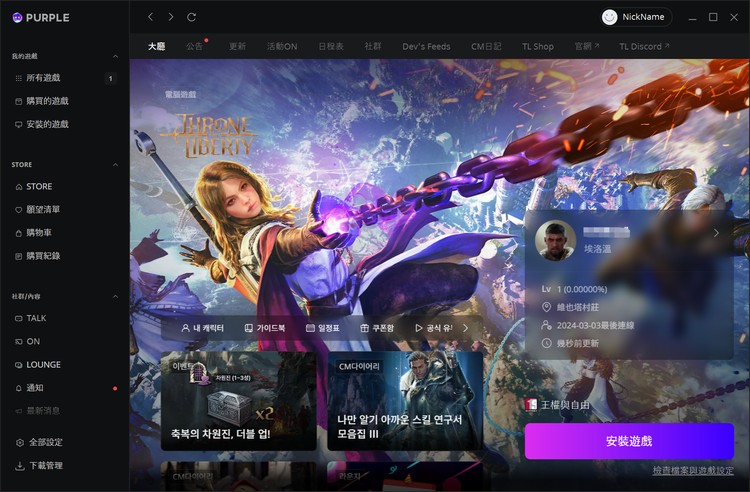This screenshot has height=492, width=750.
Task: Collapse the STORE sidebar section
Action: (x=115, y=164)
